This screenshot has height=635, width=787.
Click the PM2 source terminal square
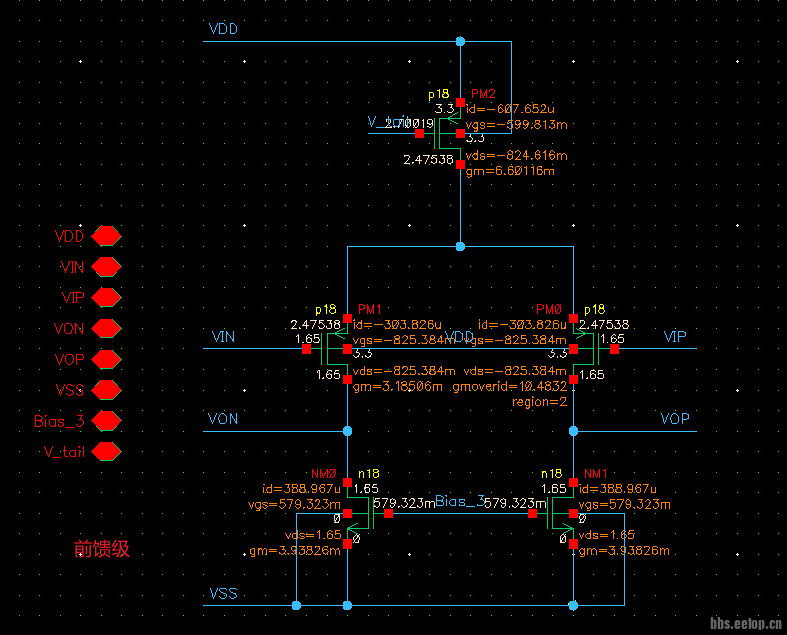(x=460, y=102)
